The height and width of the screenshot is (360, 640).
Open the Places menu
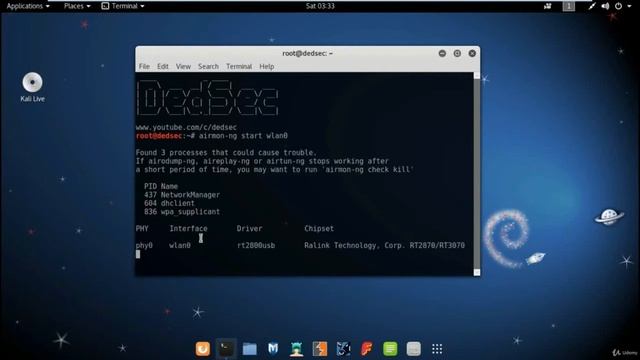[x=77, y=6]
